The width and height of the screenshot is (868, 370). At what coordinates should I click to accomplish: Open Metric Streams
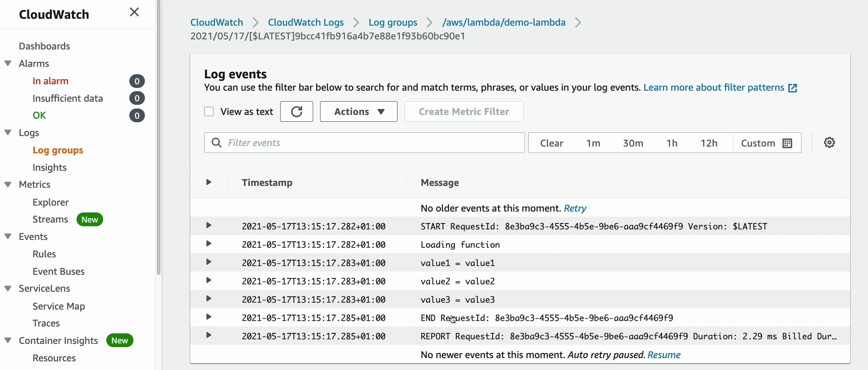50,219
